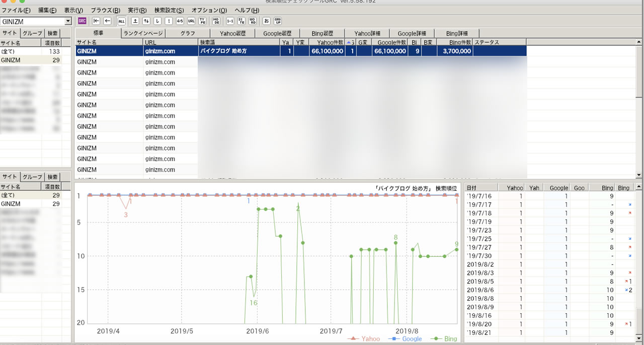Click the Bing legend entry under the graph
Image resolution: width=644 pixels, height=345 pixels.
[443, 339]
